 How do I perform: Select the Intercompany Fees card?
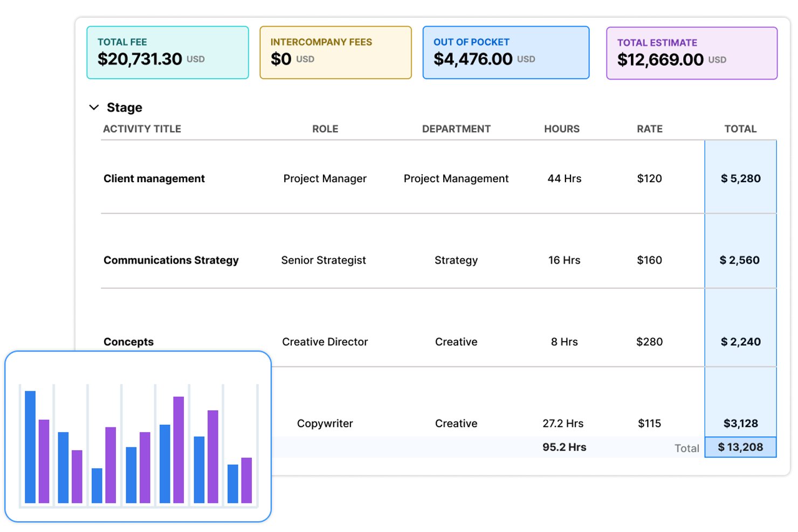pos(335,52)
